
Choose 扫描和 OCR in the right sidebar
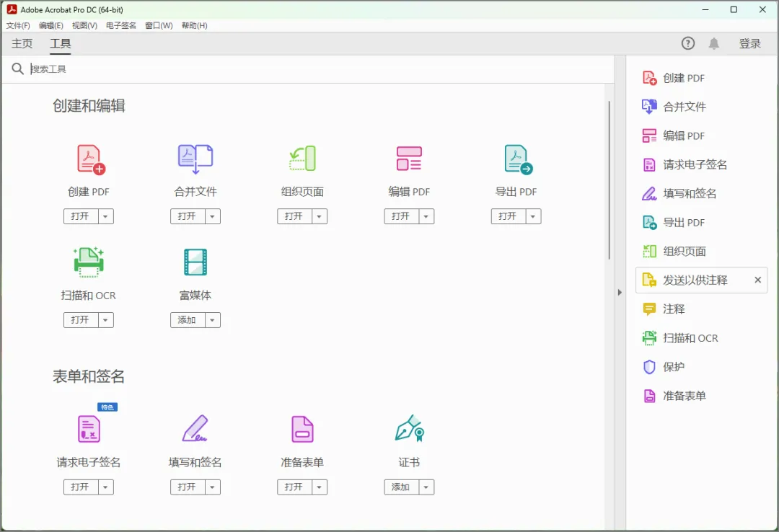701,338
